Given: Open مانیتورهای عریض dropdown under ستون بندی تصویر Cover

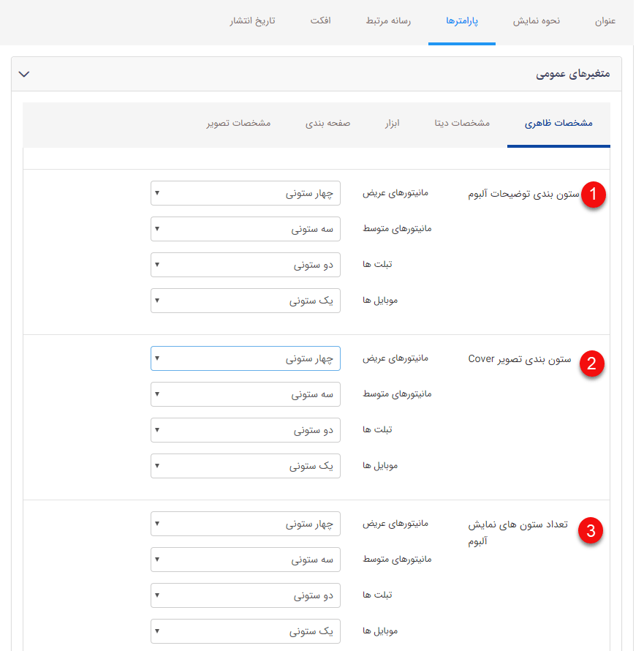Looking at the screenshot, I should pyautogui.click(x=245, y=358).
